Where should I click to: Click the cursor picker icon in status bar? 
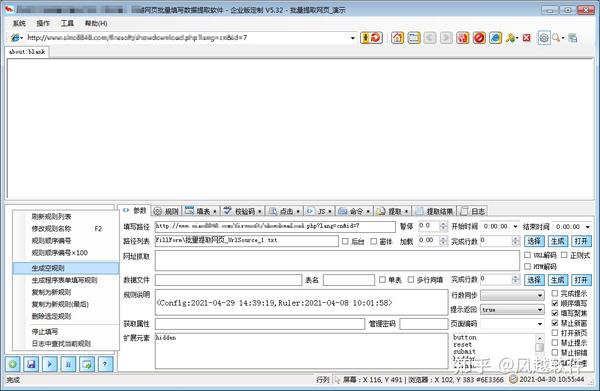337,380
